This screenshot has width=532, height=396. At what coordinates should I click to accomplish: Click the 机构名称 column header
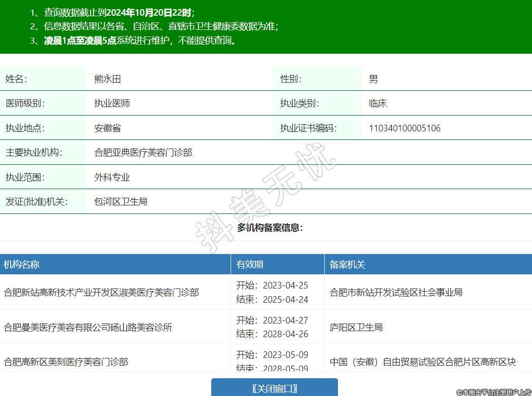click(22, 265)
